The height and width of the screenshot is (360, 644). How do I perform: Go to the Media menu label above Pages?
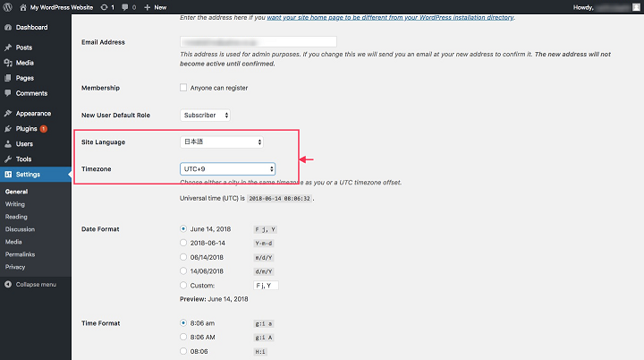coord(25,63)
